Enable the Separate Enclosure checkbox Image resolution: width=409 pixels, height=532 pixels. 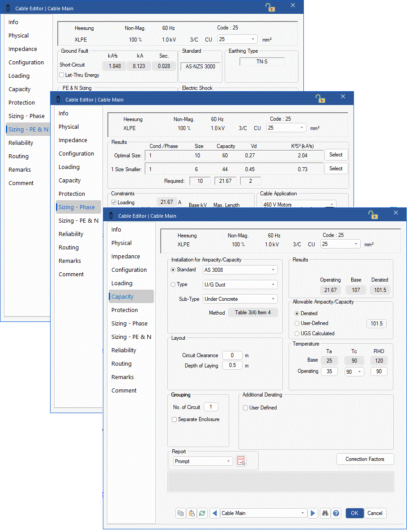click(x=175, y=419)
